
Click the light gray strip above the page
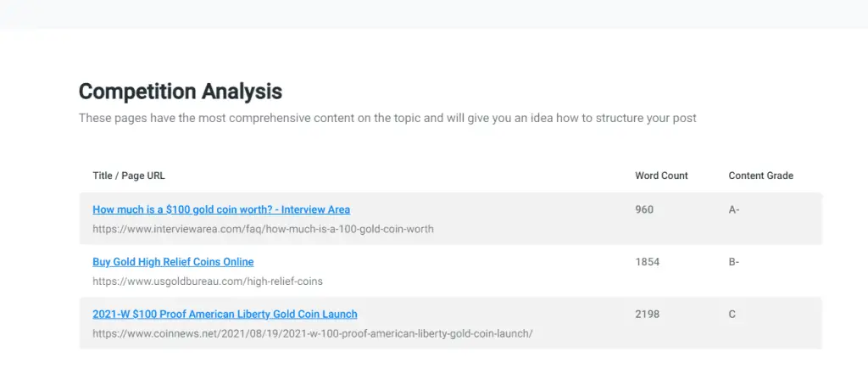click(434, 14)
